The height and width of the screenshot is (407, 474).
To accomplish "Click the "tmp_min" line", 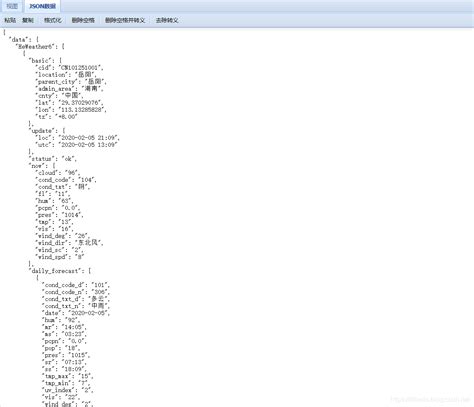I will [66, 383].
